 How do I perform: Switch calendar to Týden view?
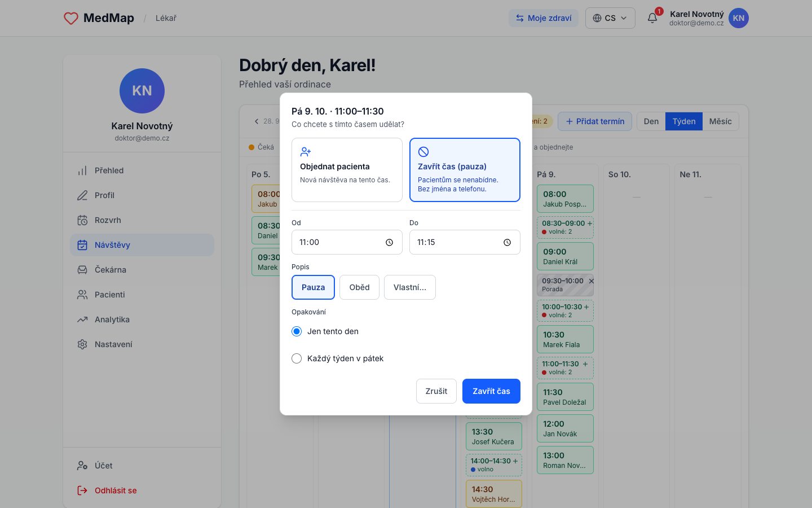(x=684, y=121)
